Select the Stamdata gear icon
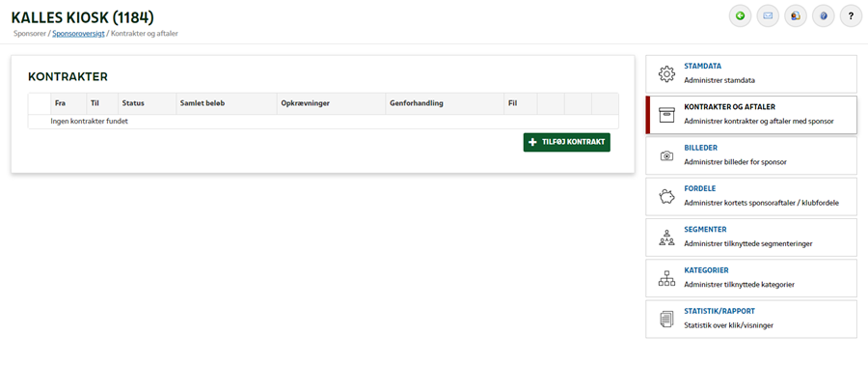Screen dimensions: 868x391 [666, 74]
